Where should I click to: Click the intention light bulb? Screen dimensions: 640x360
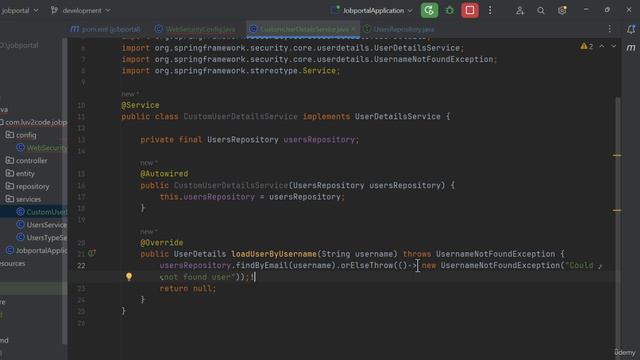[x=129, y=277]
